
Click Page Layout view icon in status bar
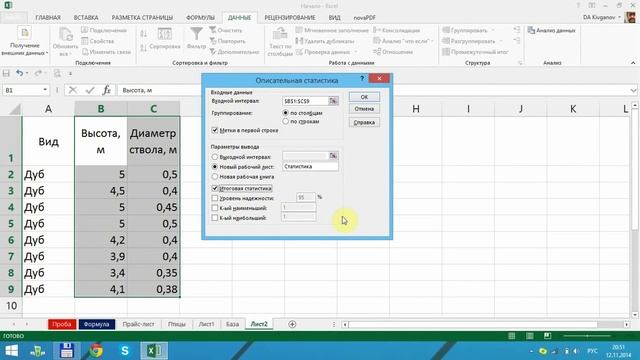point(529,336)
